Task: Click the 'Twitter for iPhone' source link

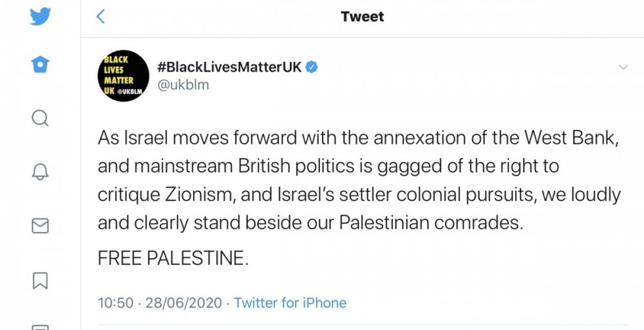Action: (x=290, y=303)
